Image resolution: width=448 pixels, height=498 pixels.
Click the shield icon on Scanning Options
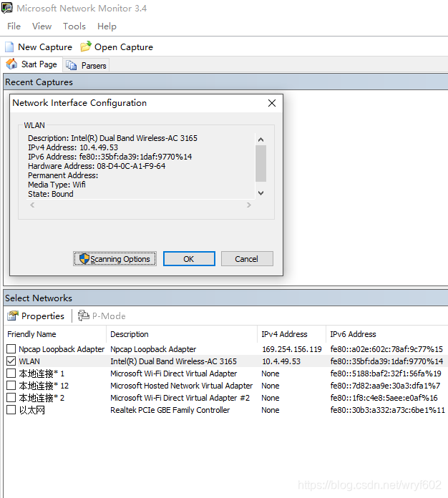[84, 258]
